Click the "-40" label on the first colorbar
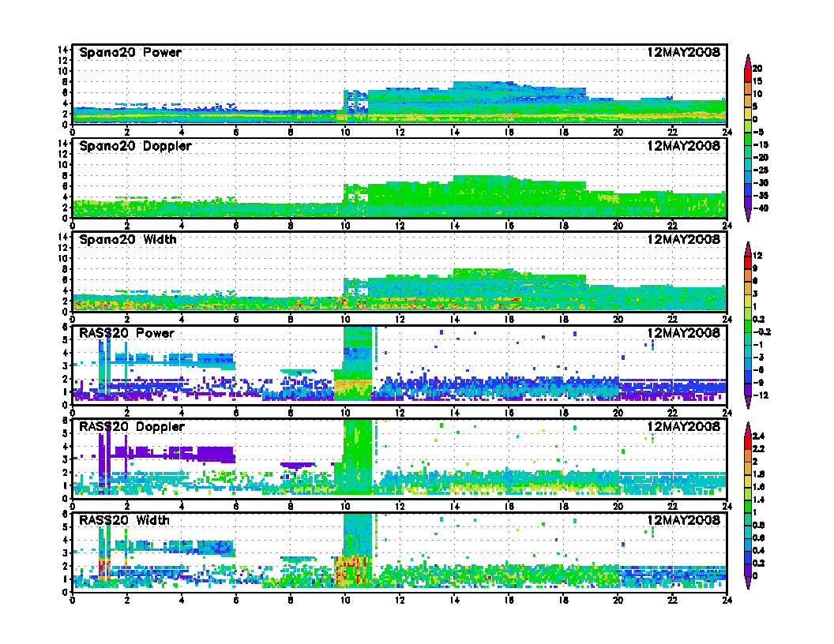Image resolution: width=834 pixels, height=644 pixels. point(761,208)
